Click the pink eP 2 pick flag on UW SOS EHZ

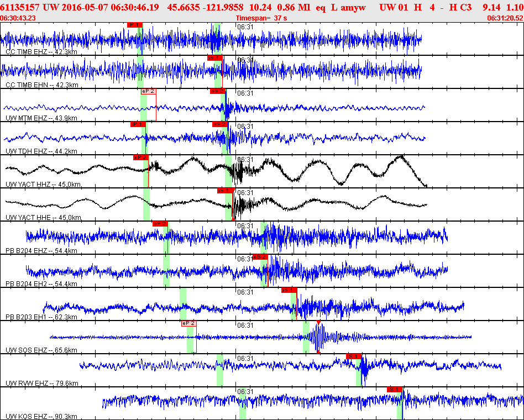[189, 323]
